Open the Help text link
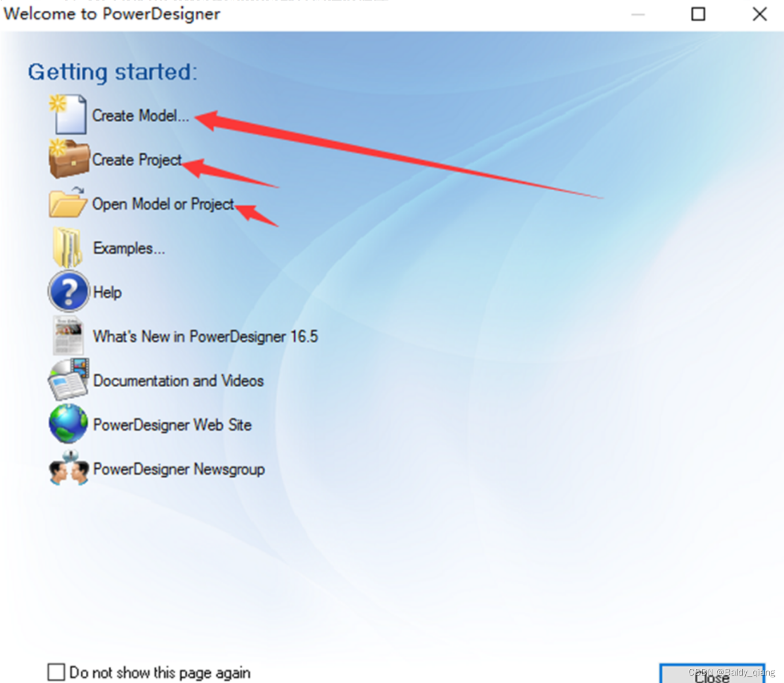Screen dimensions: 784x683 point(107,292)
